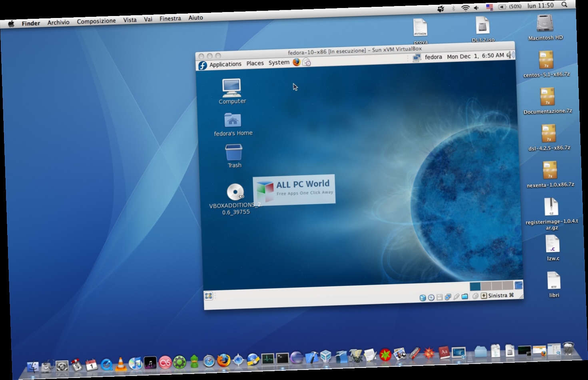The image size is (588, 380).
Task: Open System Preferences gear in the Dock
Action: pos(62,366)
